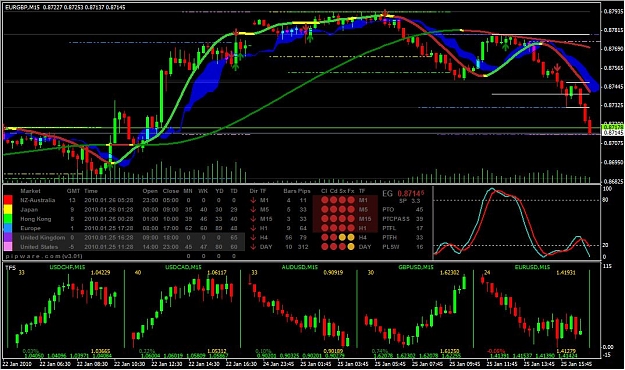This screenshot has height=370, width=625.
Task: Click the pipware.com (v3.01) label
Action: (x=44, y=256)
